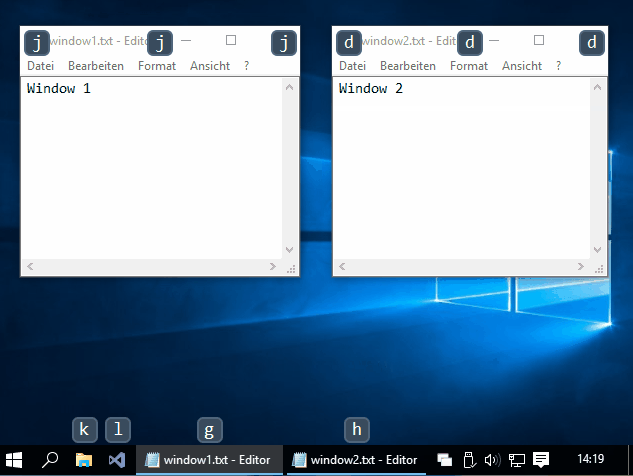Open the volume speaker icon in tray
633x476 pixels.
[491, 460]
